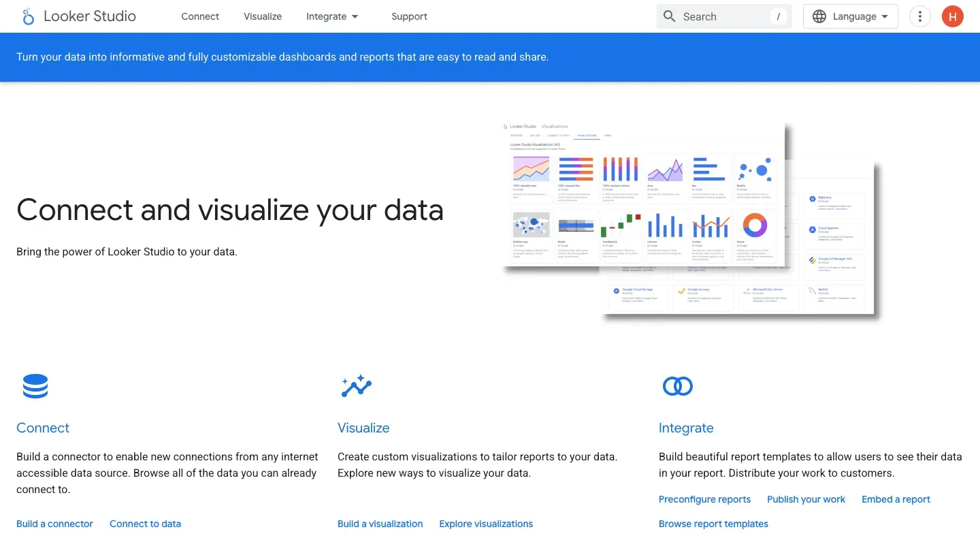The height and width of the screenshot is (553, 980).
Task: Click the 100% stacked area chart thumbnail
Action: (x=532, y=169)
